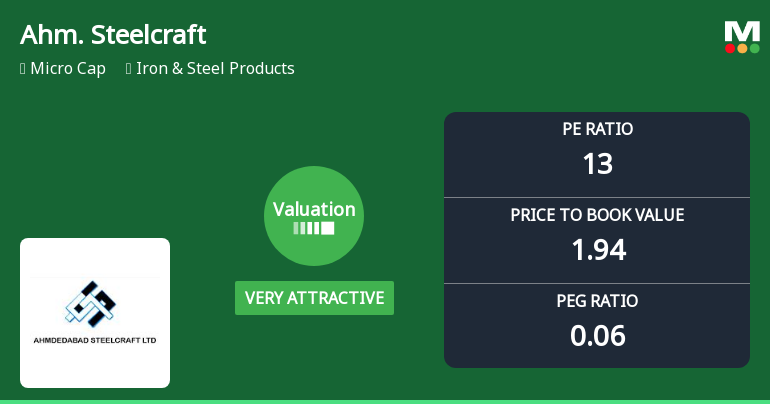Screen dimensions: 770x404
Task: Click the PE ratio value 13
Action: tap(597, 164)
